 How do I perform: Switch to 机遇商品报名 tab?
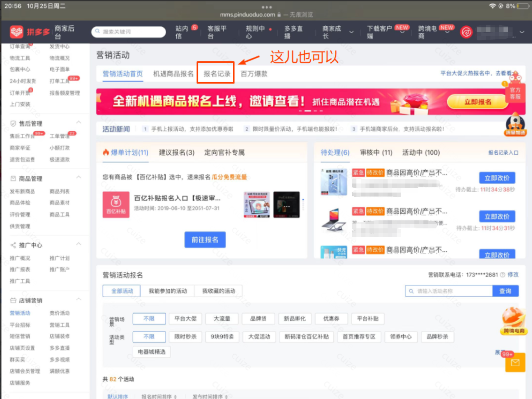(x=173, y=73)
